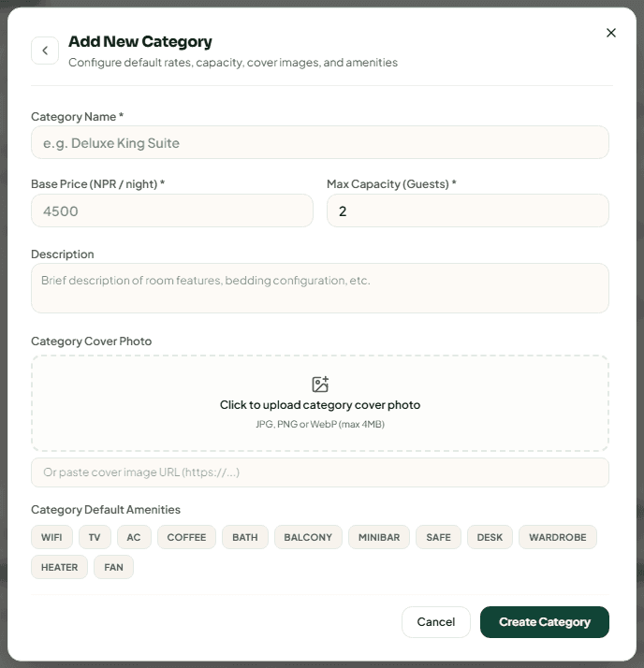Screen dimensions: 644x668
Task: Select the COFFEE amenity chip
Action: [x=186, y=537]
